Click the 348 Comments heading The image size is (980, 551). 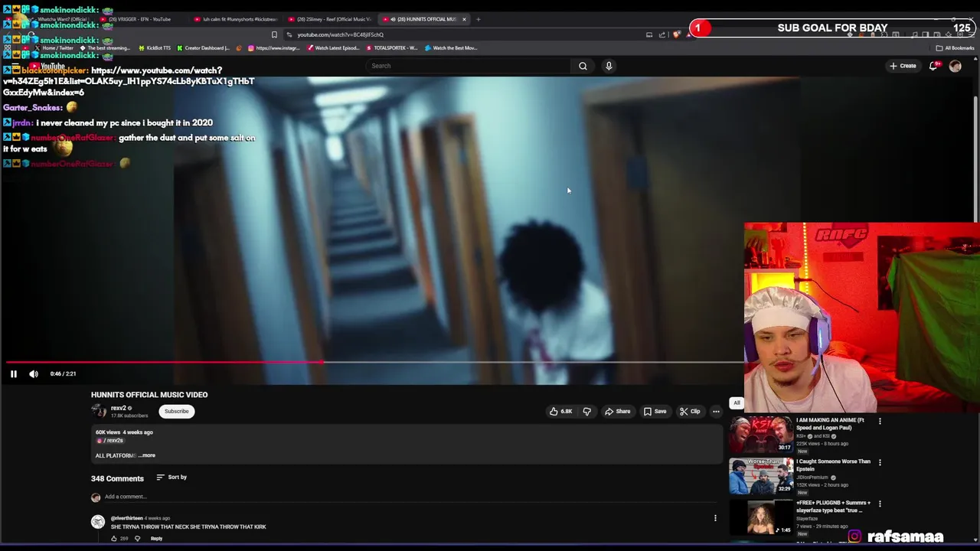pos(117,478)
